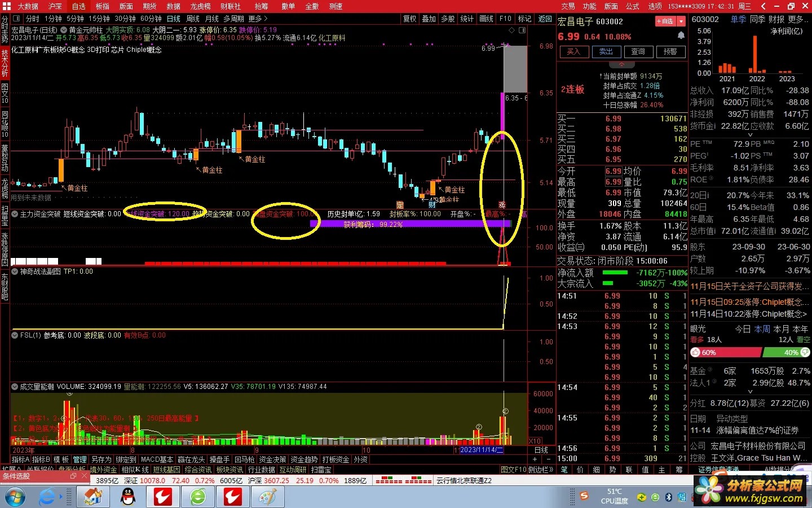This screenshot has height=508, width=812.
Task: Toggle the FSL(1) indicator circle
Action: 15,335
